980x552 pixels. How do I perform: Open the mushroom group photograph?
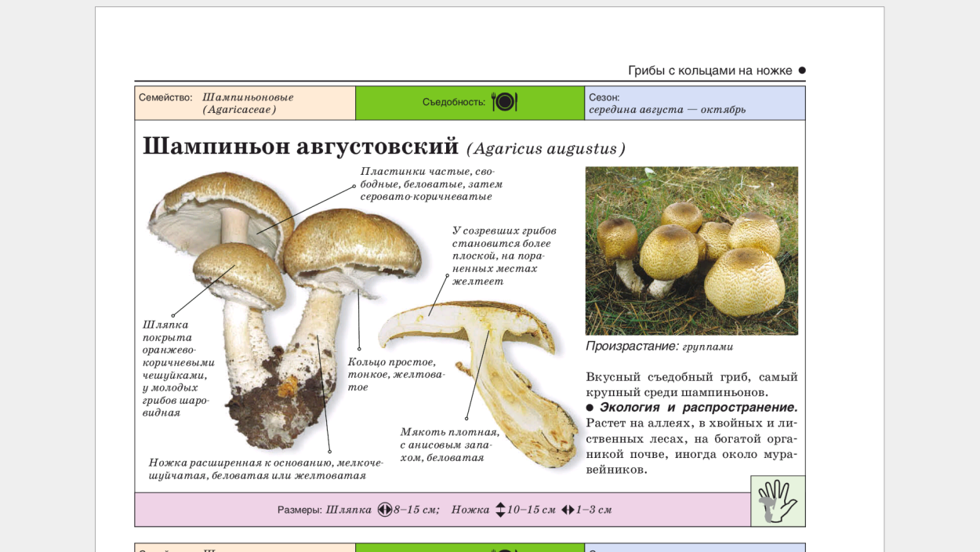(x=691, y=249)
